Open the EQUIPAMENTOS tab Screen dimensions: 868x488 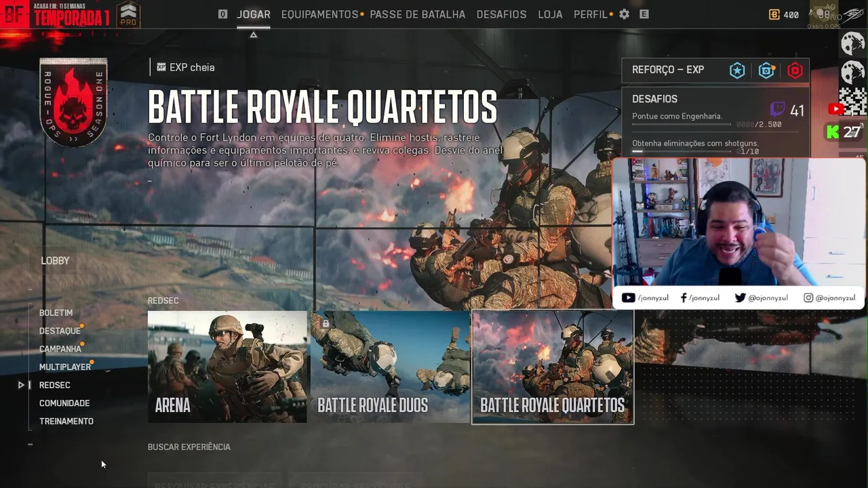[319, 14]
